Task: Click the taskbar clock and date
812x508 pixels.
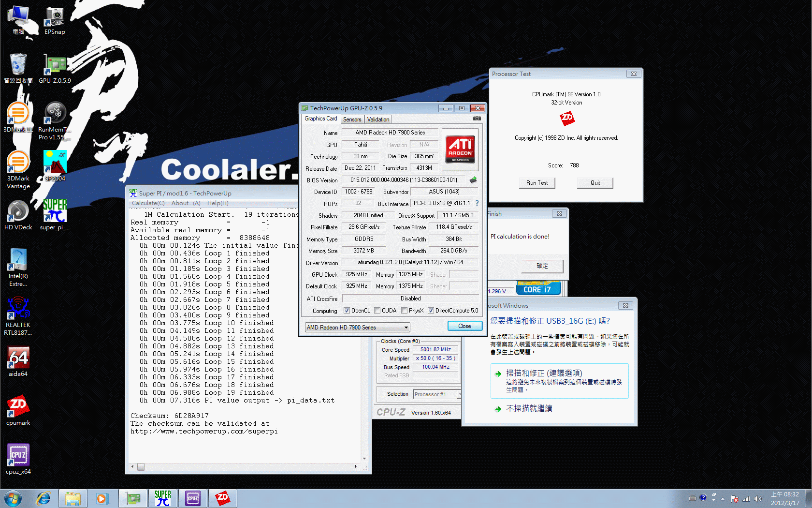Action: point(785,499)
